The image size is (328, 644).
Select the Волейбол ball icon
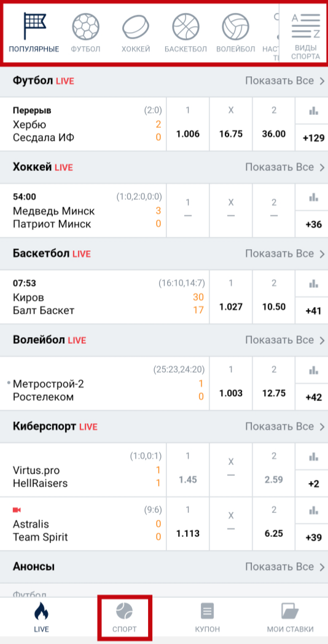236,28
